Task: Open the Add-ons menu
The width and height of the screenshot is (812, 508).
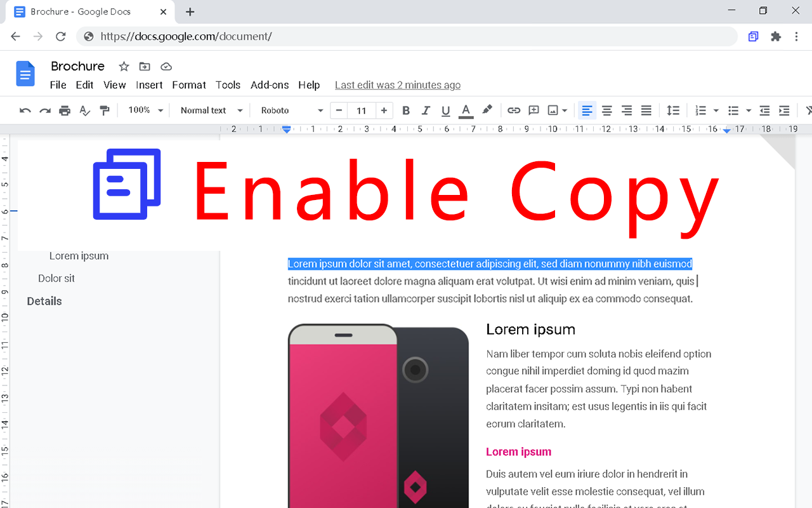Action: pyautogui.click(x=270, y=85)
